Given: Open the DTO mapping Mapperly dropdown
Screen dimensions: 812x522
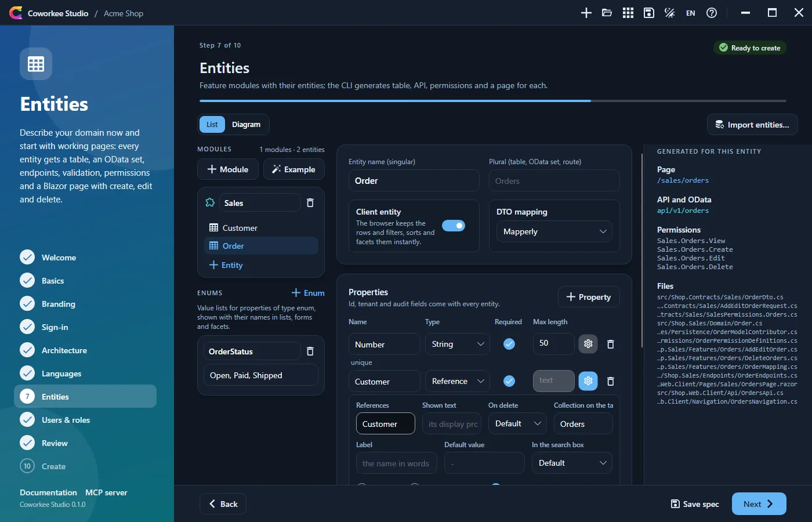Looking at the screenshot, I should (x=554, y=231).
